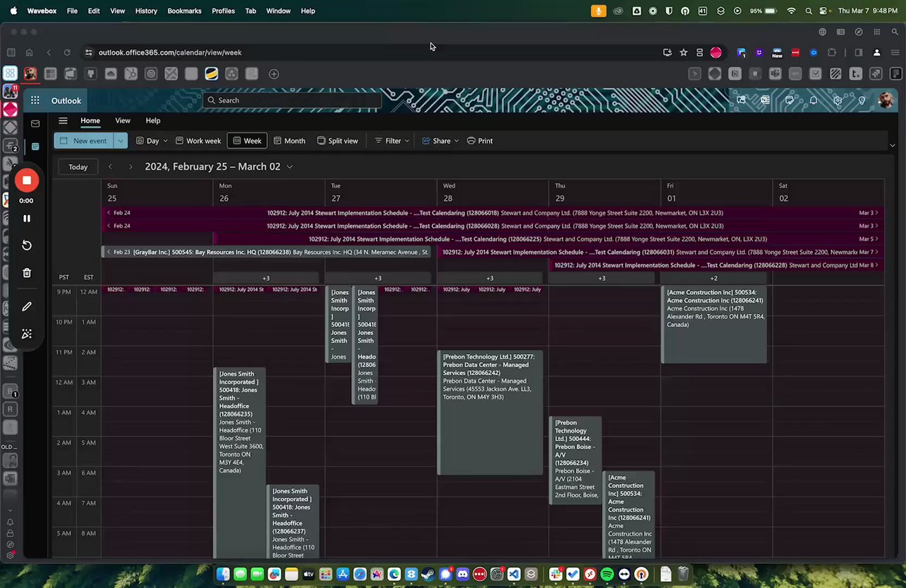Image resolution: width=906 pixels, height=588 pixels.
Task: Open Outlook settings gear
Action: tap(838, 100)
